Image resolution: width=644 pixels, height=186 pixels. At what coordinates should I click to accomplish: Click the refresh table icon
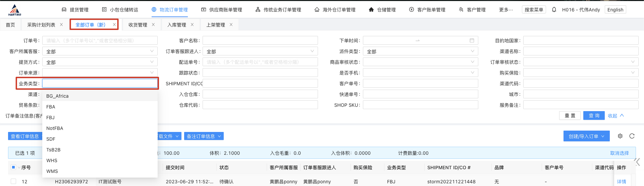point(632,136)
